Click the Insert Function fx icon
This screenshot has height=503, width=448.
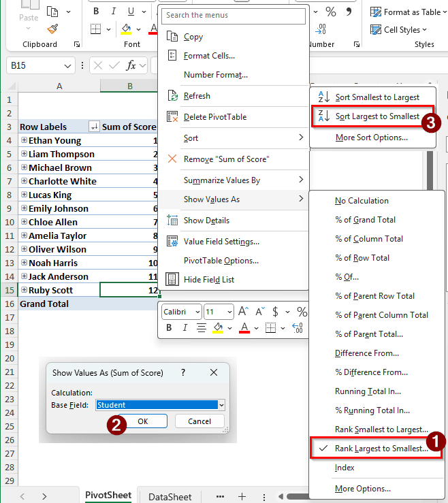[x=131, y=66]
